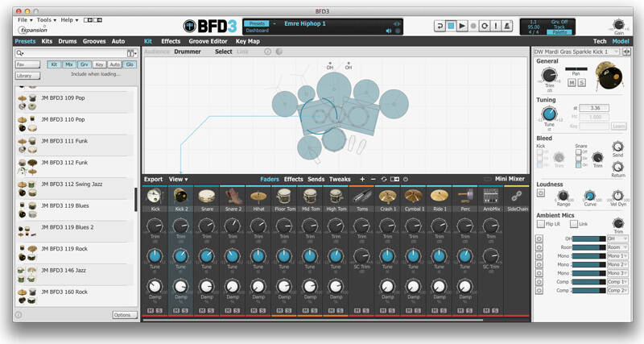Select the Crash 1 cymbal channel icon
644x344 pixels.
pos(388,196)
